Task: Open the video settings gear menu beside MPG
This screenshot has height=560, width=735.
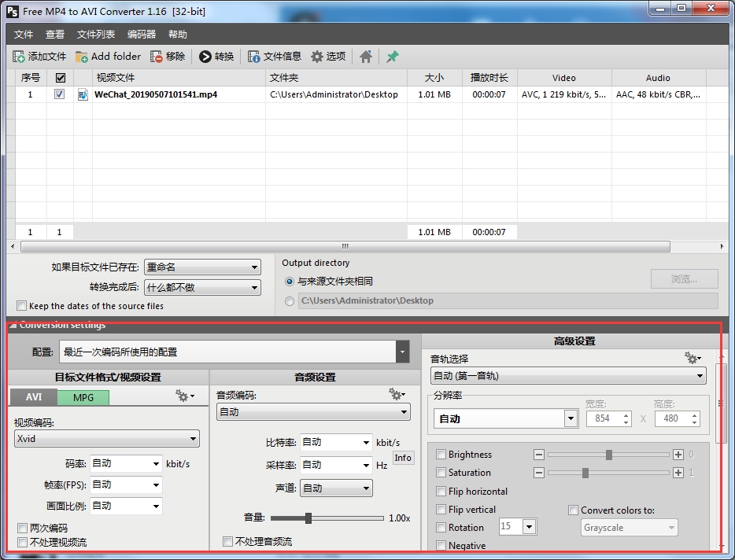Action: coord(185,396)
